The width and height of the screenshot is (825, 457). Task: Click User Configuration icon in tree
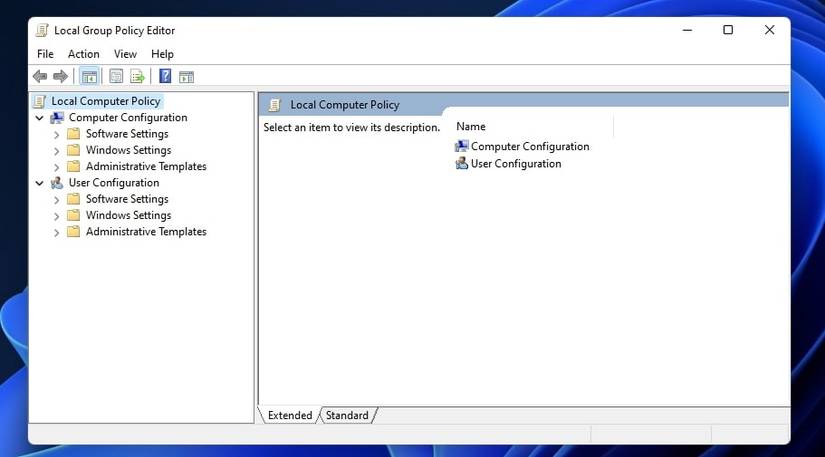57,183
